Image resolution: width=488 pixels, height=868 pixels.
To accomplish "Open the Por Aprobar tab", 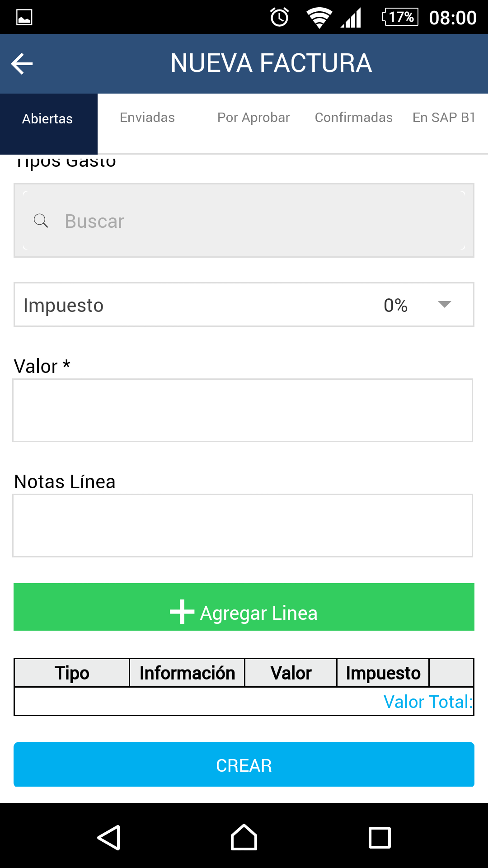I will [x=253, y=118].
